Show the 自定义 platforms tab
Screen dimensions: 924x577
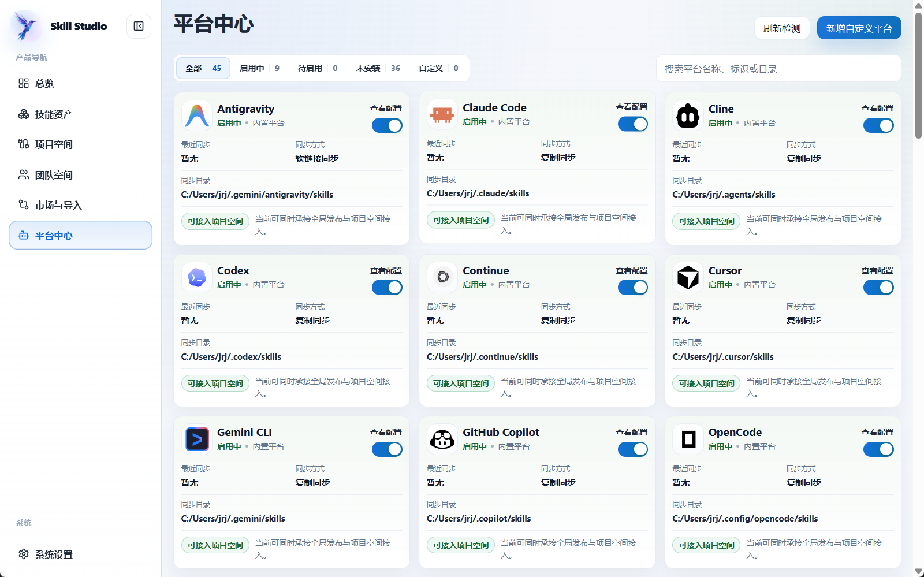tap(438, 68)
